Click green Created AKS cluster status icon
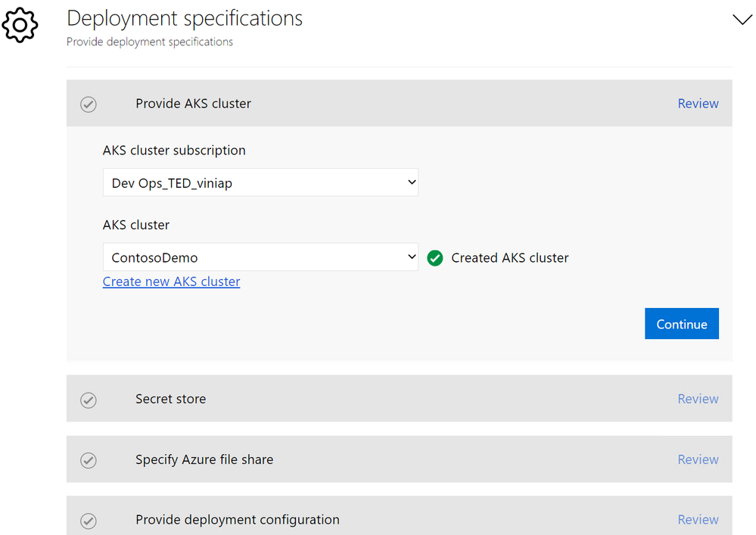This screenshot has width=756, height=535. [x=434, y=258]
